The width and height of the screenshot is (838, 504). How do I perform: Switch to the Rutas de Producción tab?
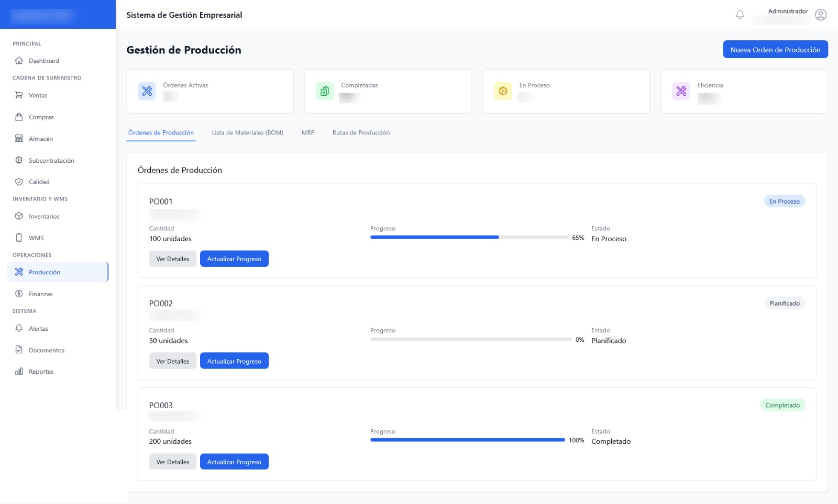pos(361,132)
